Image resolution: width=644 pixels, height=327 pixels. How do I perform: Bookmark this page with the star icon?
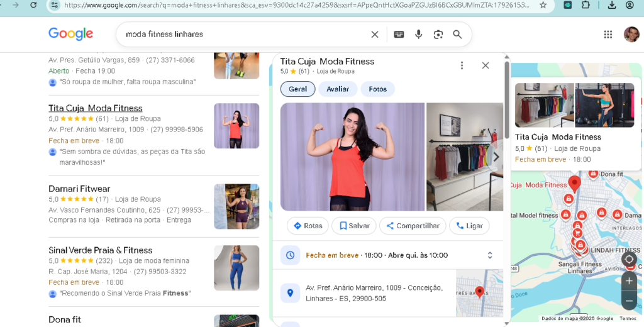point(543,5)
